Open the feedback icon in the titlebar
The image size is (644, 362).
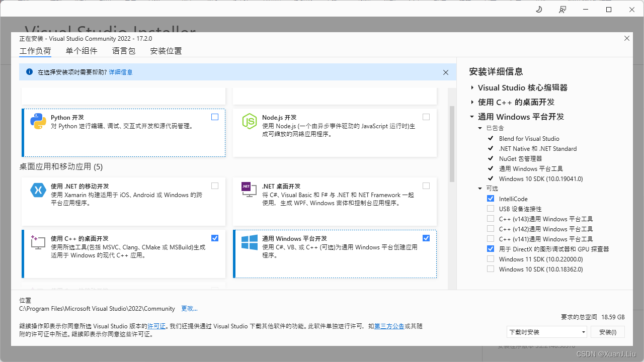pyautogui.click(x=562, y=9)
